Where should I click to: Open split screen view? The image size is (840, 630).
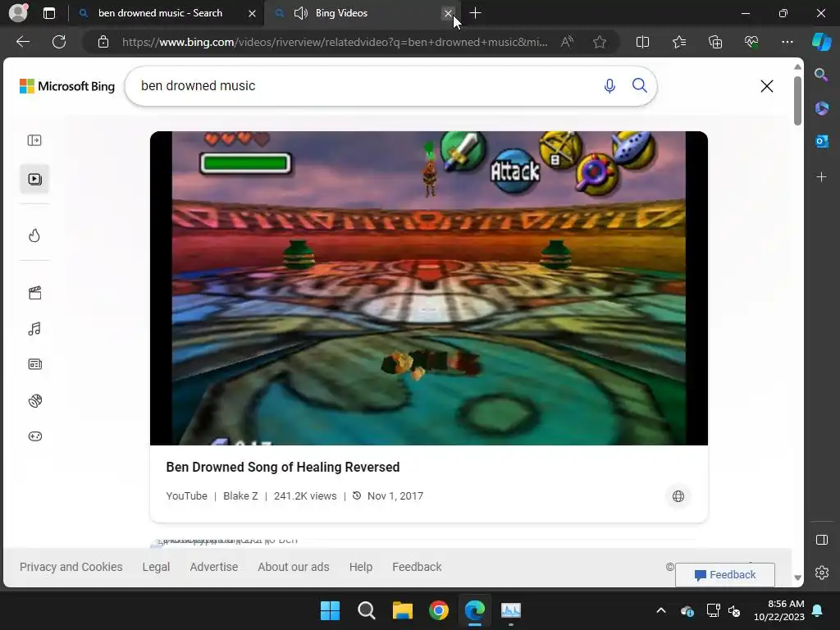(642, 42)
